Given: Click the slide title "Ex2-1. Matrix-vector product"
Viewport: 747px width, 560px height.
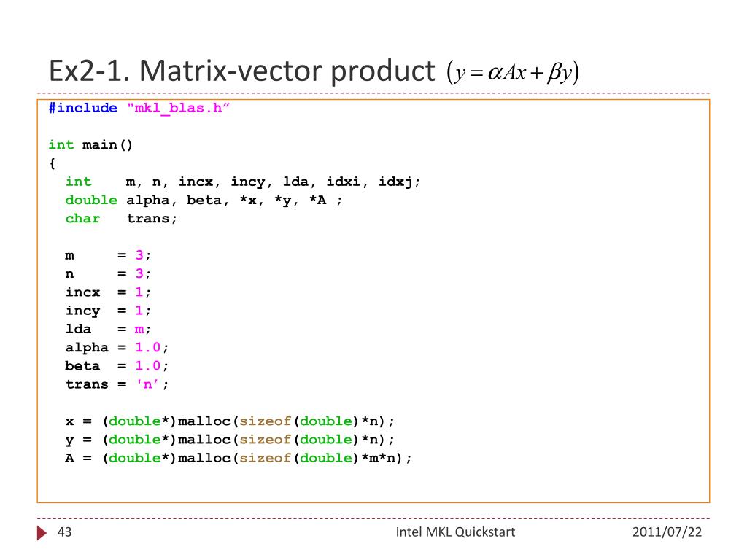Looking at the screenshot, I should [x=242, y=71].
